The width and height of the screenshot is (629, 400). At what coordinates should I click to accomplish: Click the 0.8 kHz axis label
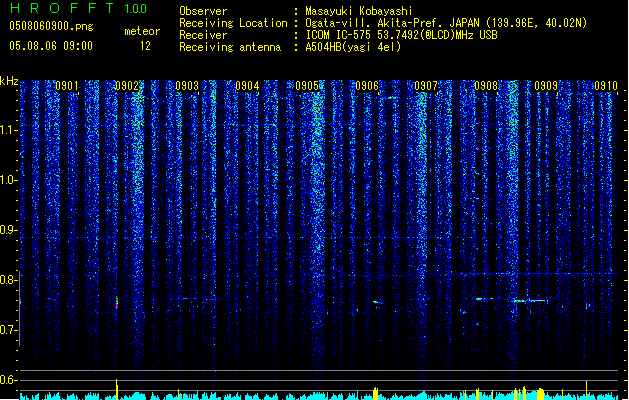pos(9,280)
